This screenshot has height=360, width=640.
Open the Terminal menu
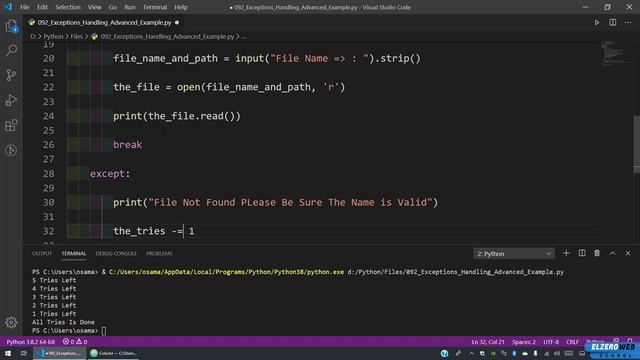click(155, 7)
